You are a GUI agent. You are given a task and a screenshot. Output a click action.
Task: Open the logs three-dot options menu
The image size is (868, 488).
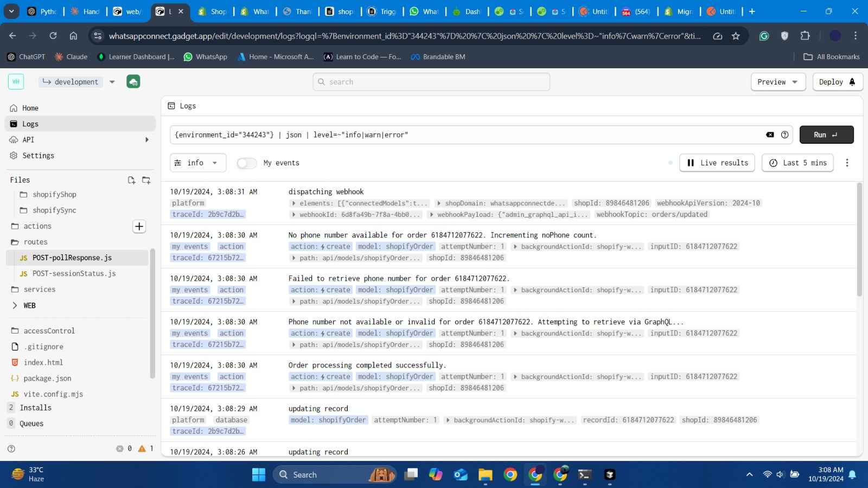(x=847, y=163)
